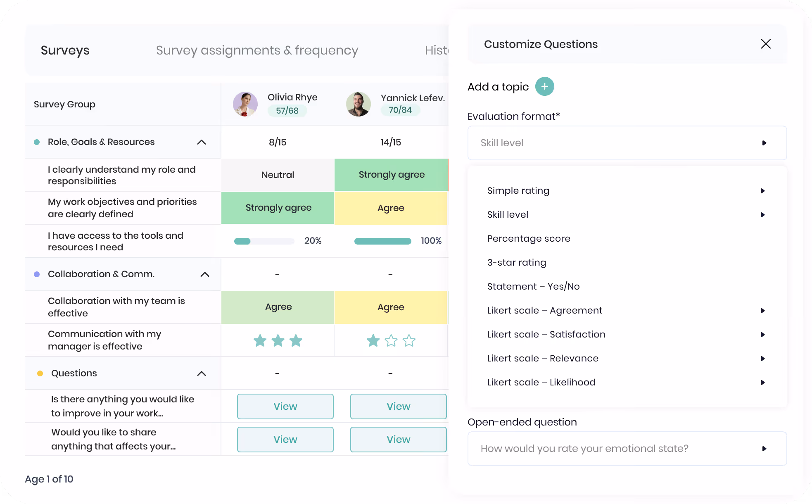
Task: Collapse the Collaboration & Comm. group
Action: click(205, 274)
